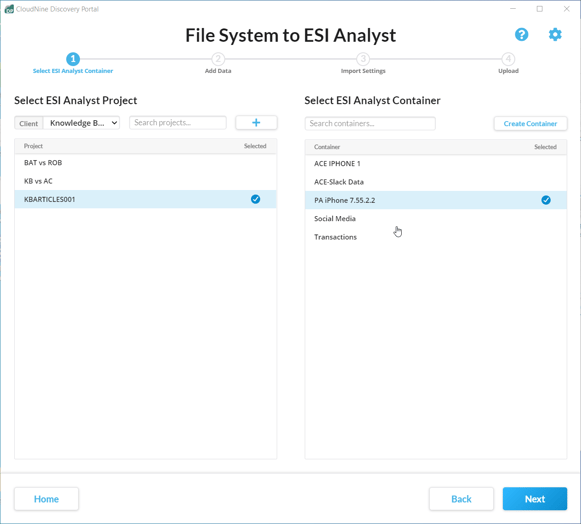
Task: Open the settings gear icon
Action: click(555, 35)
